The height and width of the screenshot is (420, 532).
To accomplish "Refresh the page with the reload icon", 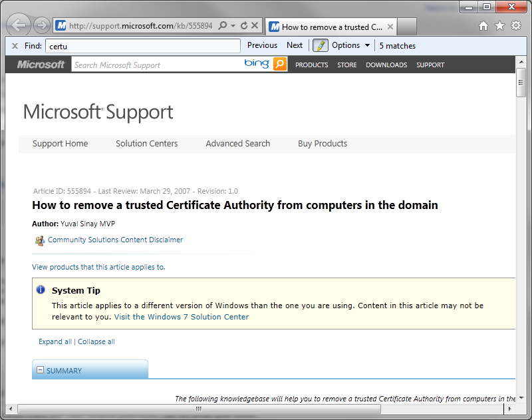I will click(x=243, y=25).
